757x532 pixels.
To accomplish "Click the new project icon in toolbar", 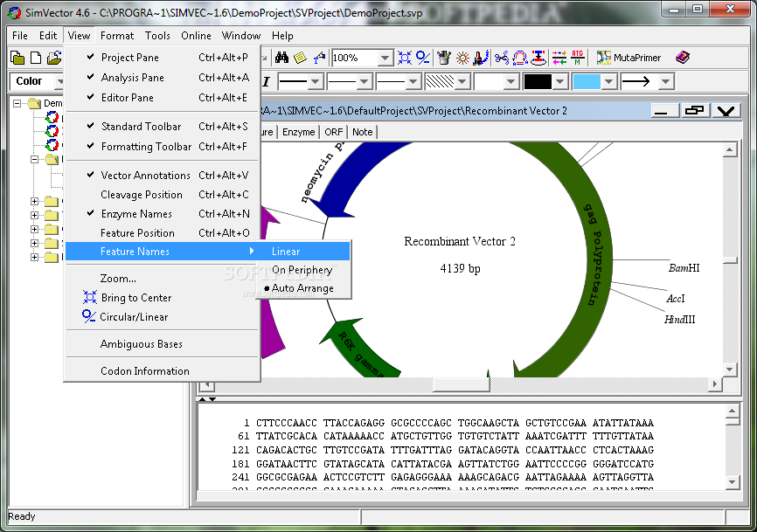I will [17, 58].
